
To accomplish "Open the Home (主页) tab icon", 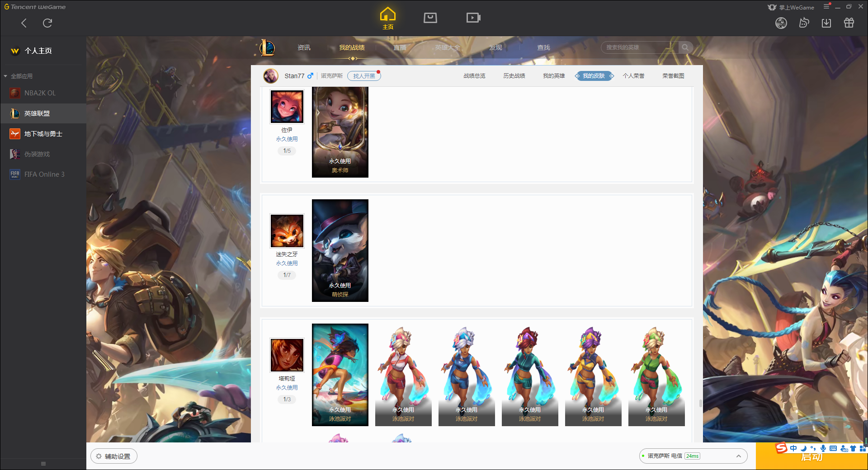I will click(388, 18).
